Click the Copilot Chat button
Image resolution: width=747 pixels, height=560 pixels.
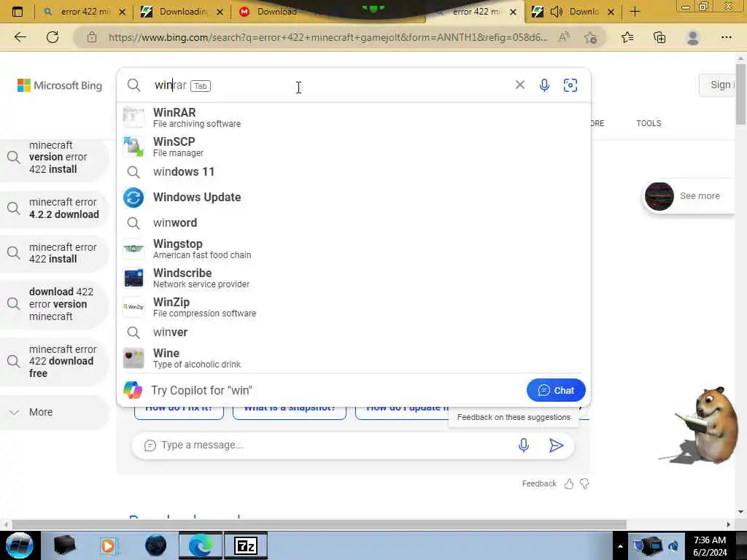click(x=556, y=390)
